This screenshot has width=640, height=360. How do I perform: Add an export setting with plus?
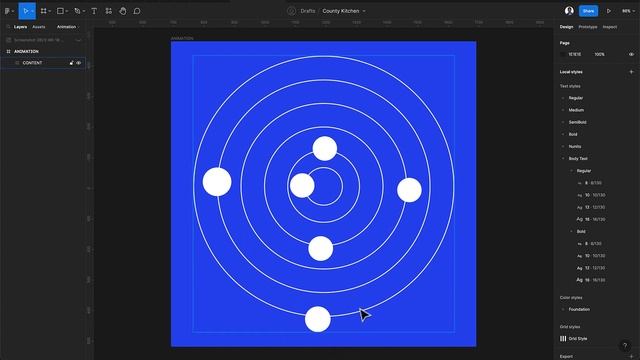631,356
